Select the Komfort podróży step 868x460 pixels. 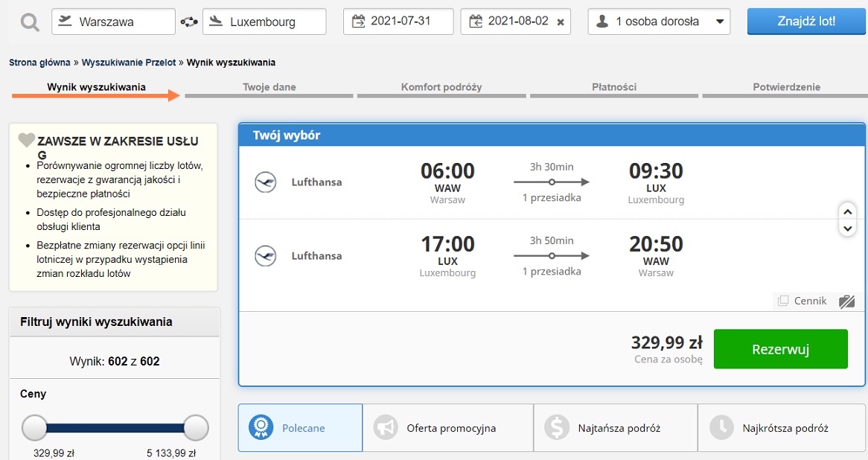(441, 89)
